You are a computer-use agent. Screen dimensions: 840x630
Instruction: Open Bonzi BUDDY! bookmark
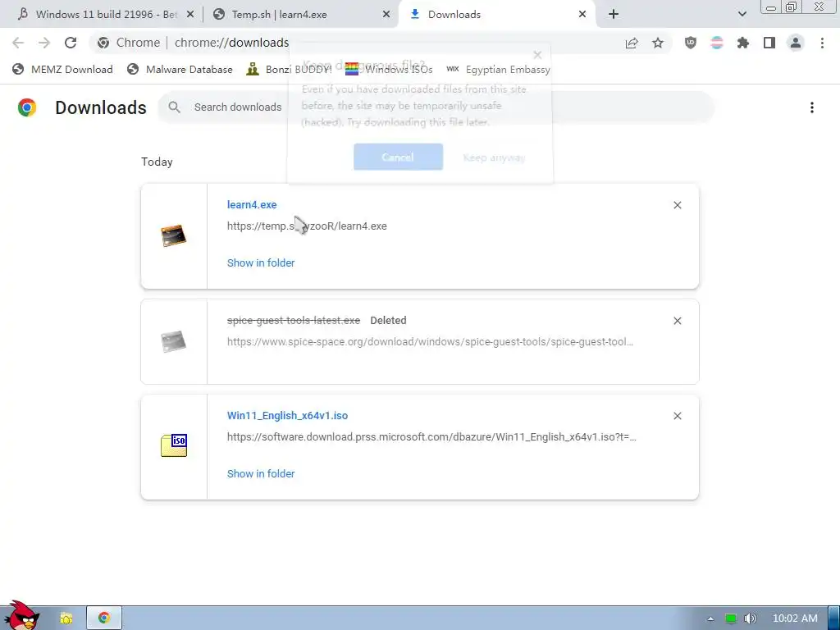coord(289,69)
